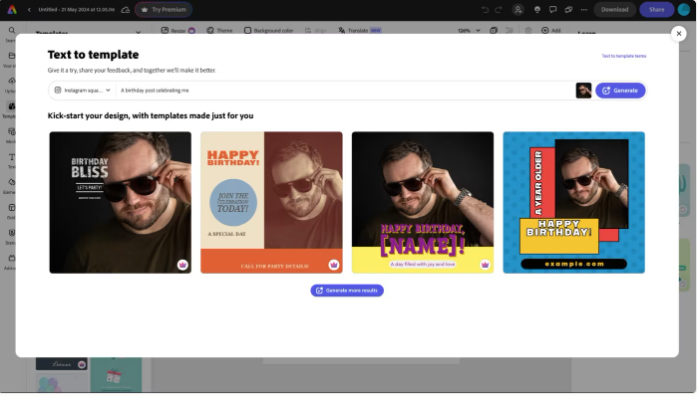Open the Your stuff folder in sidebar
698x396 pixels.
tap(11, 59)
